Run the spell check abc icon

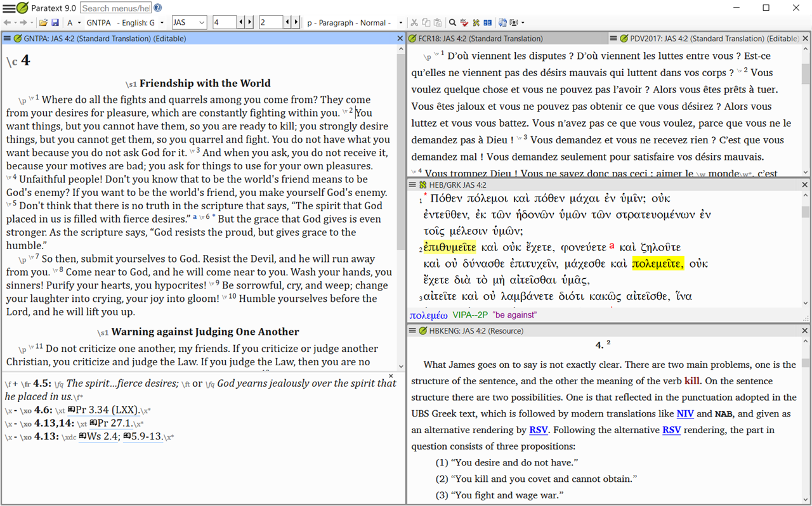(464, 23)
